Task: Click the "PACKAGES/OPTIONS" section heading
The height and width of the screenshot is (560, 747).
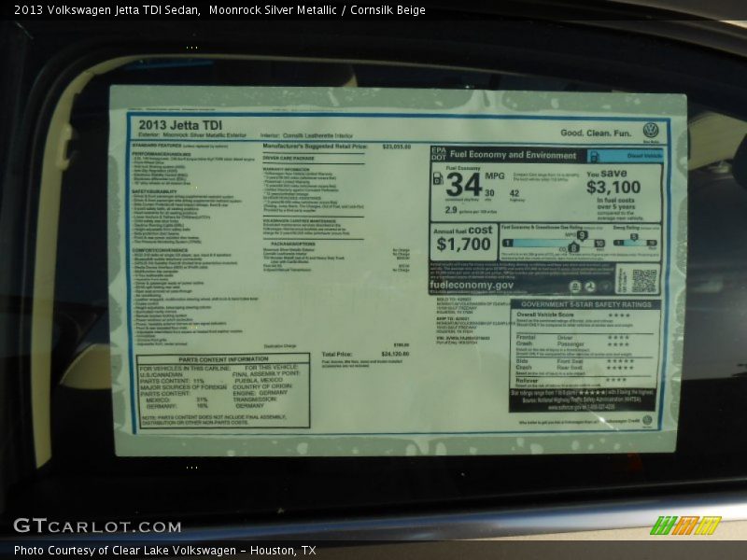Action: point(295,244)
